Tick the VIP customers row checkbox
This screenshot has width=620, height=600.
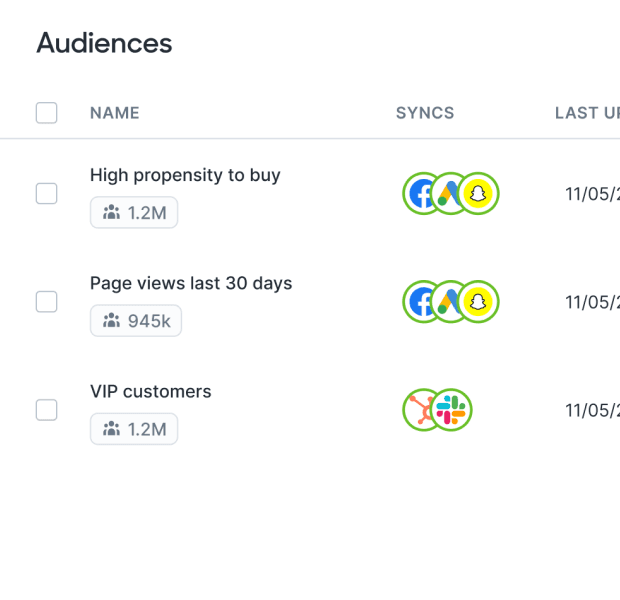(46, 410)
